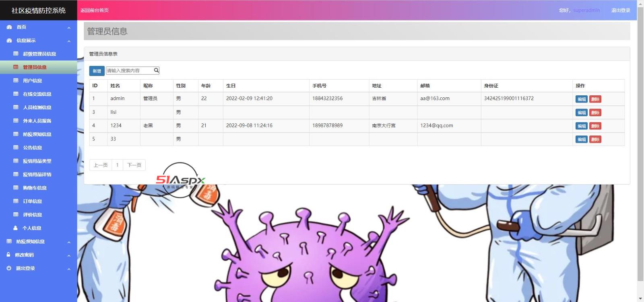
Task: Go to 购物车信息 in the sidebar
Action: pos(35,188)
